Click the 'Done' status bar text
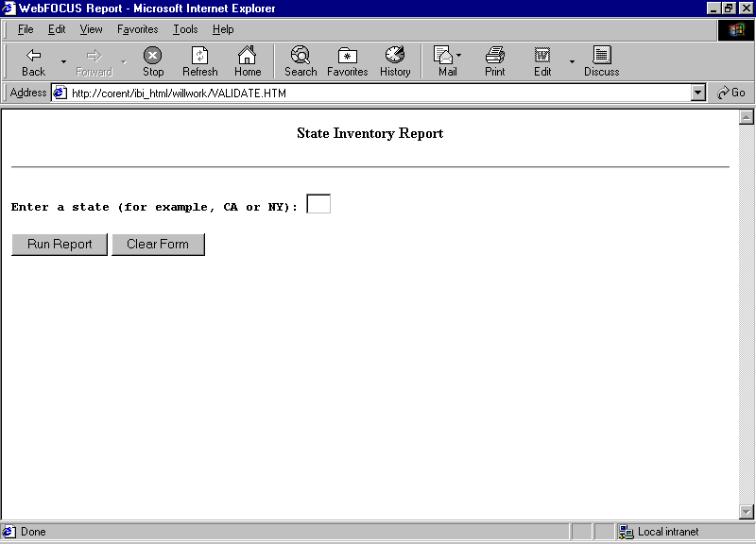The height and width of the screenshot is (544, 756). [33, 532]
